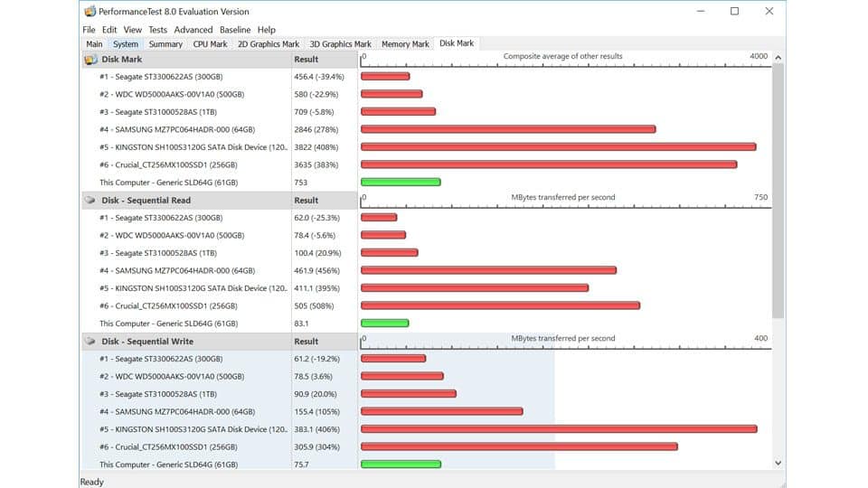
Task: Click the 505 (508%) result value
Action: pos(314,306)
